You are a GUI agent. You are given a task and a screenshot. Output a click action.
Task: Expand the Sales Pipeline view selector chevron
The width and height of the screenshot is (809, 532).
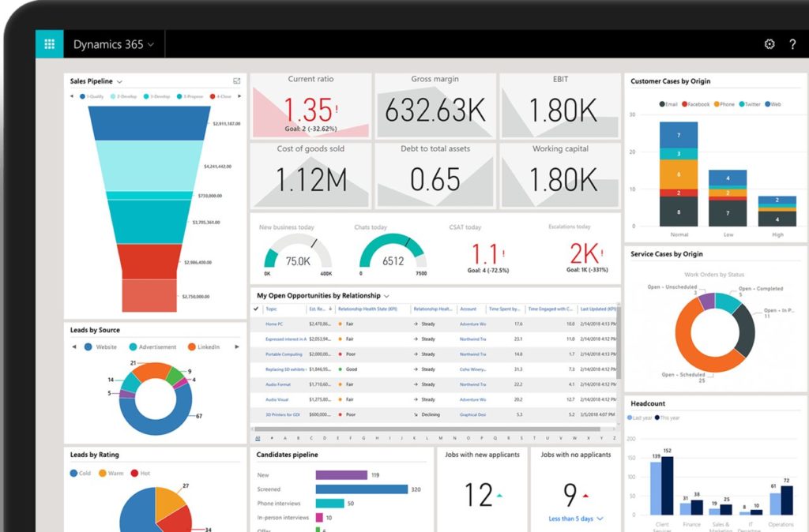pos(120,81)
